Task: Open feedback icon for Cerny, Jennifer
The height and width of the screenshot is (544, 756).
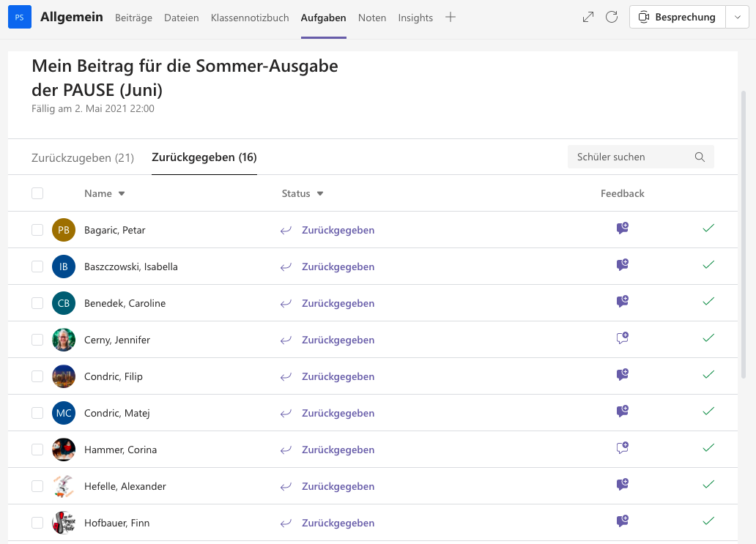Action: pyautogui.click(x=623, y=338)
